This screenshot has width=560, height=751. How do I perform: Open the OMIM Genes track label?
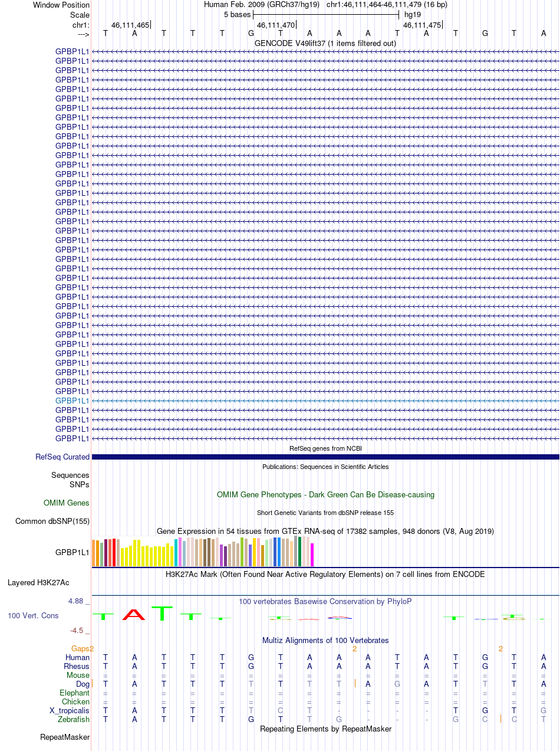click(67, 503)
